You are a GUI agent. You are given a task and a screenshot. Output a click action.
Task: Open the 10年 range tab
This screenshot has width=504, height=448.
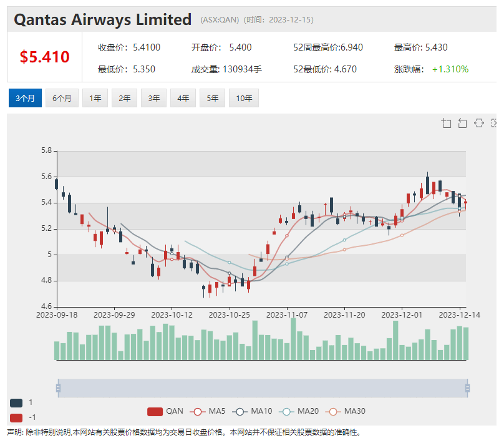click(x=244, y=98)
